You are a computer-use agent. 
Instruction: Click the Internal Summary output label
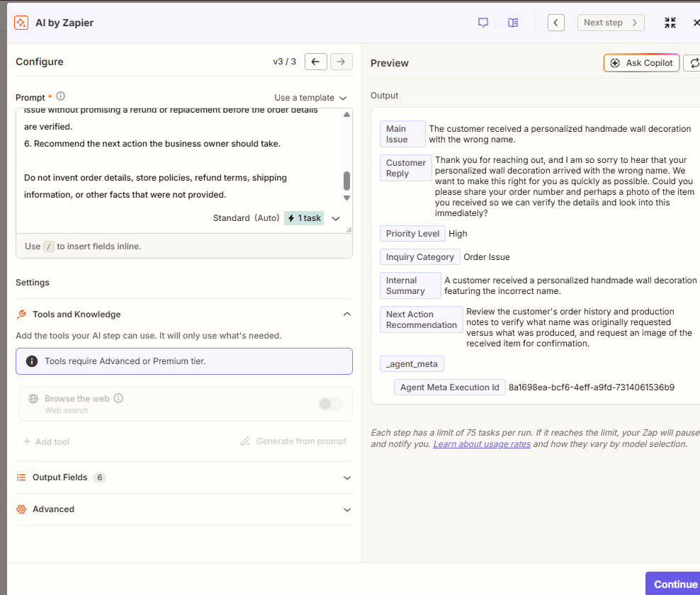(x=410, y=285)
